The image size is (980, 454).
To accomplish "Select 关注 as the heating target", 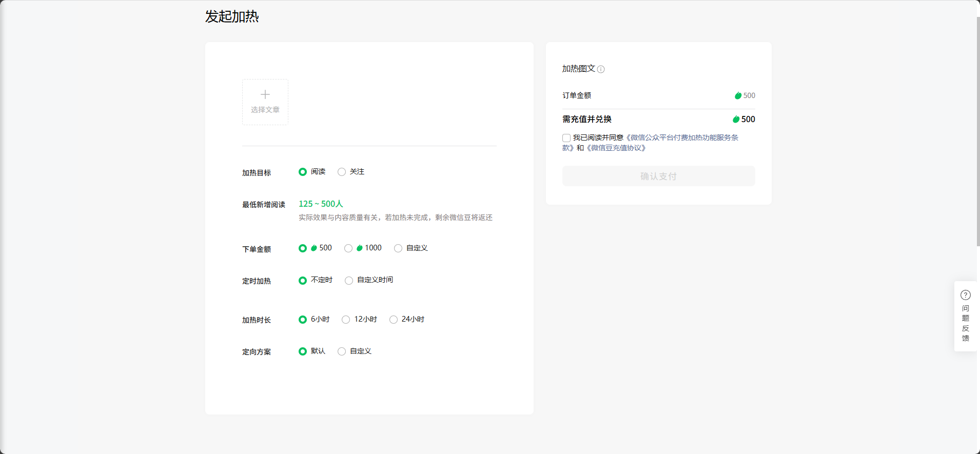I will [342, 172].
